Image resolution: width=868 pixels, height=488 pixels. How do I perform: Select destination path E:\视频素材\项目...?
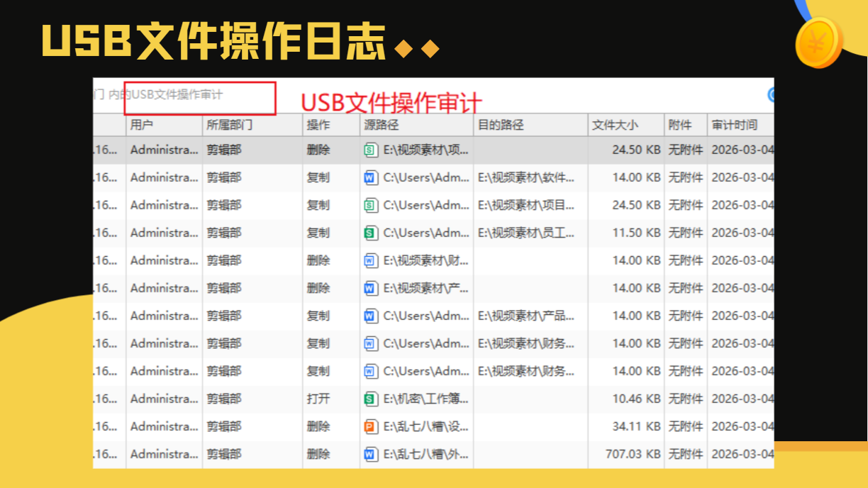(526, 205)
